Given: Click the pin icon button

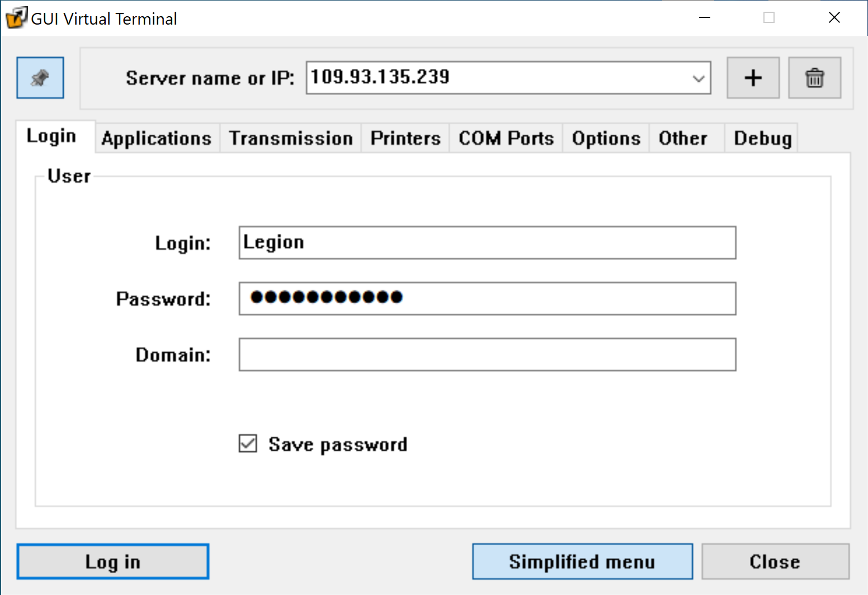Looking at the screenshot, I should pos(40,78).
